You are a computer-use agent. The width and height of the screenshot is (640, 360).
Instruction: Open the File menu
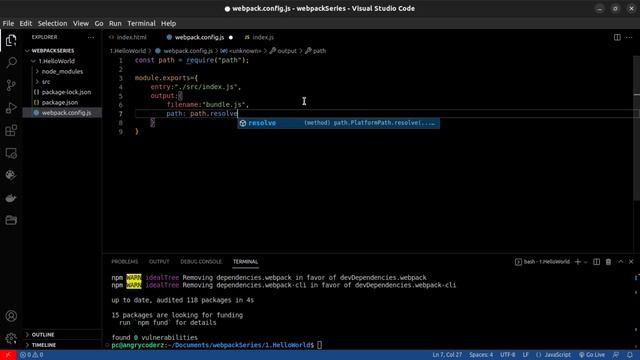8,23
